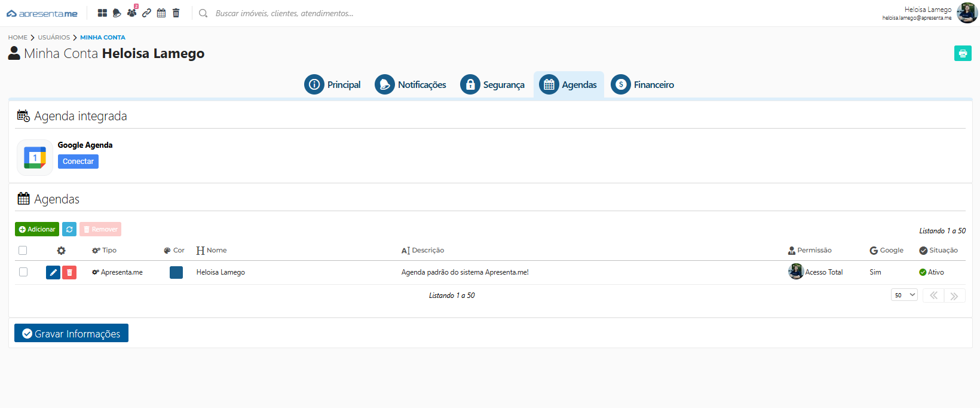Click the Gravar Informações button
Viewport: 980px width, 408px height.
click(x=71, y=334)
